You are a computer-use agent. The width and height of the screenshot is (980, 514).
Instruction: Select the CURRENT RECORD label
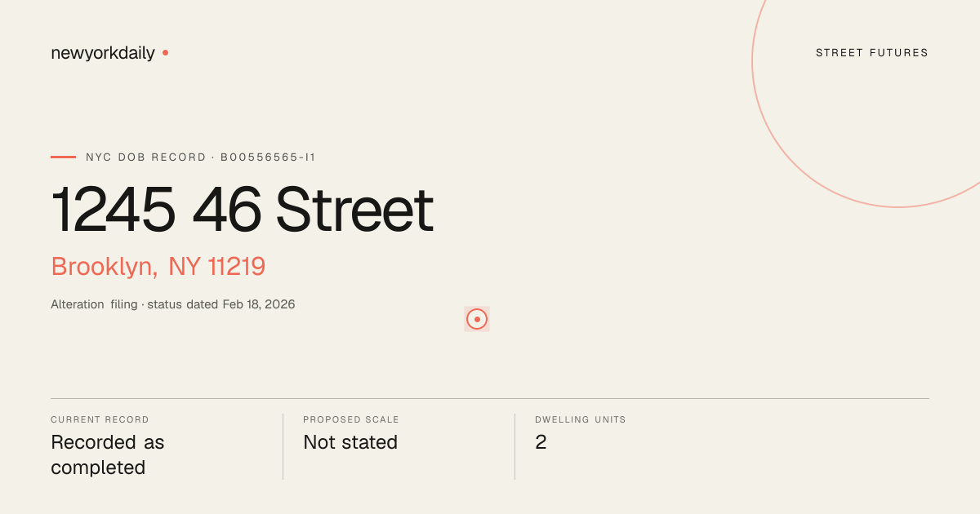tap(100, 419)
